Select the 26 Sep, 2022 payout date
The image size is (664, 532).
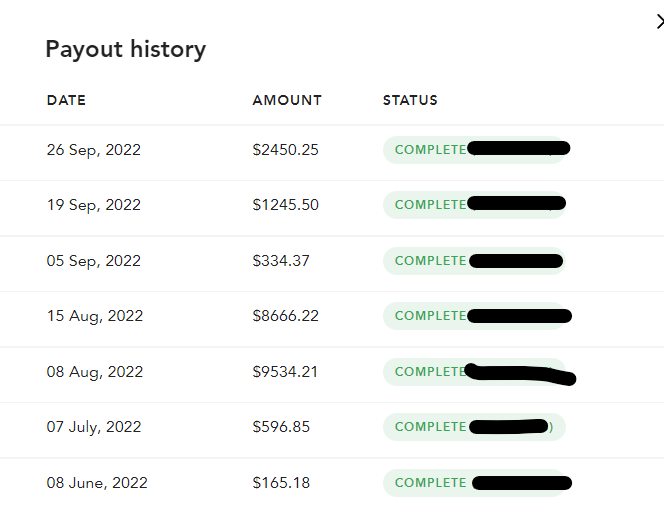[94, 150]
